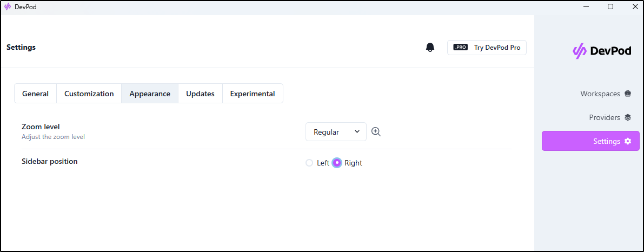Click Try DevPod Pro button
Screen dimensions: 644x252
487,48
